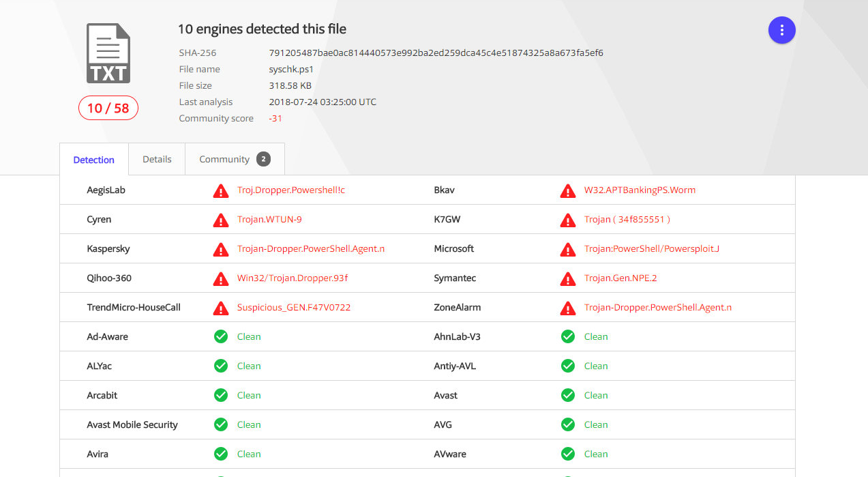
Task: Click the Avast green clean checkmark
Action: pos(567,395)
